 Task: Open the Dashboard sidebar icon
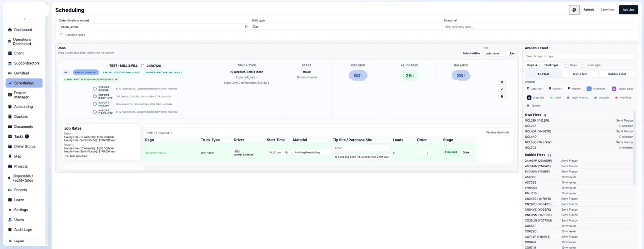point(10,30)
